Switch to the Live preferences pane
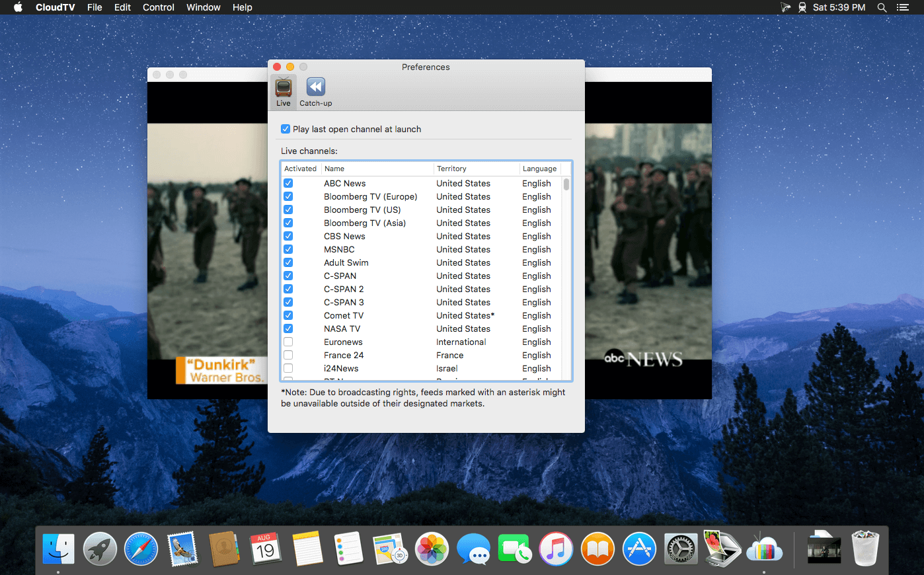Viewport: 924px width, 575px height. (x=284, y=92)
